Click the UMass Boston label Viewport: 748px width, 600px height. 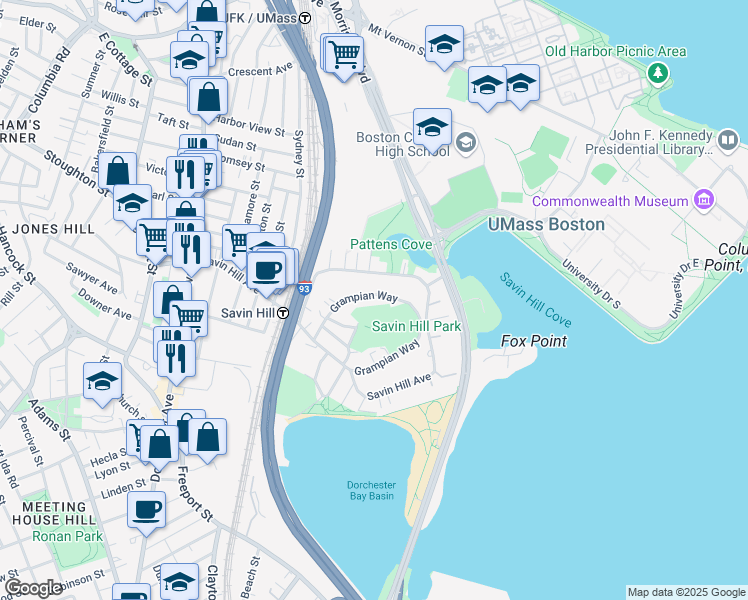point(546,224)
